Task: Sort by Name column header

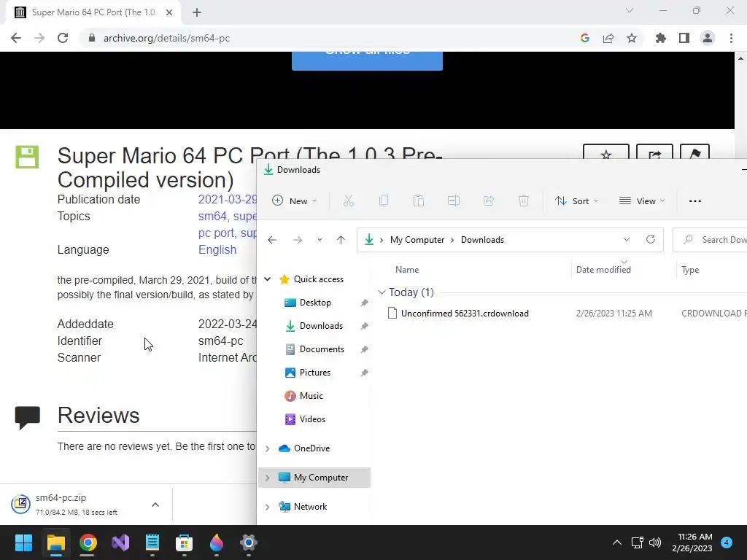Action: (x=407, y=270)
